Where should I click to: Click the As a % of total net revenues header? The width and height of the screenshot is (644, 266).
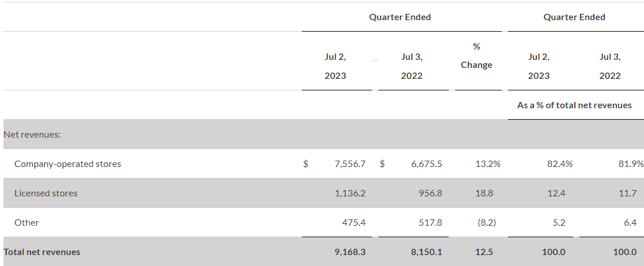[x=574, y=105]
